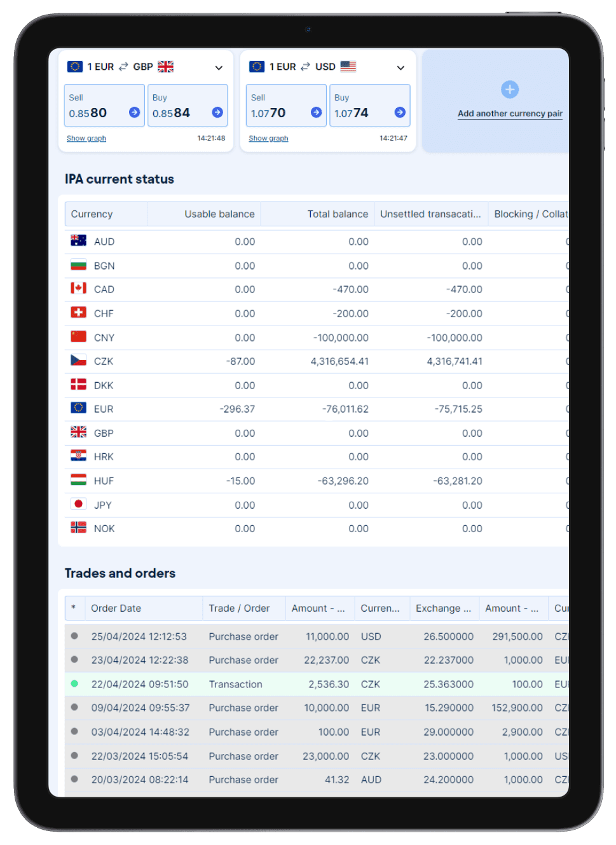
Task: Click the blue arrow in EUR/GBP Buy box
Action: [x=217, y=113]
